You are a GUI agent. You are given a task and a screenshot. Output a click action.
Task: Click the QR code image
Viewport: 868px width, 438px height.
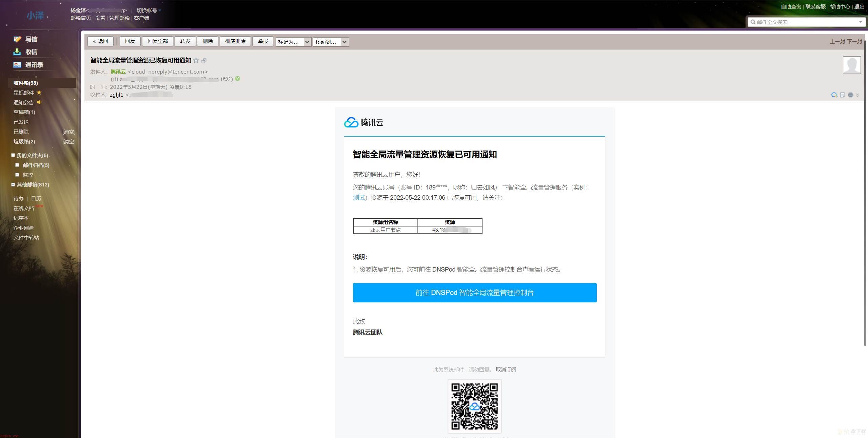[474, 406]
